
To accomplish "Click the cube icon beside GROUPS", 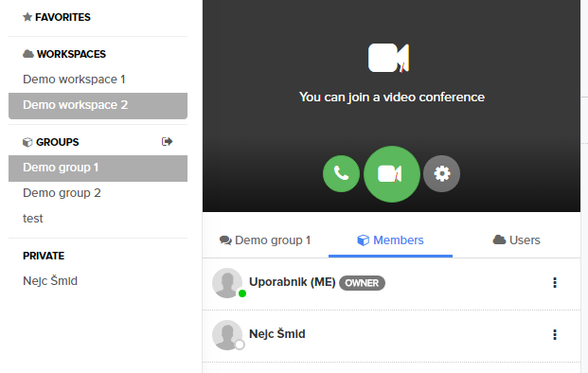I will pos(27,142).
